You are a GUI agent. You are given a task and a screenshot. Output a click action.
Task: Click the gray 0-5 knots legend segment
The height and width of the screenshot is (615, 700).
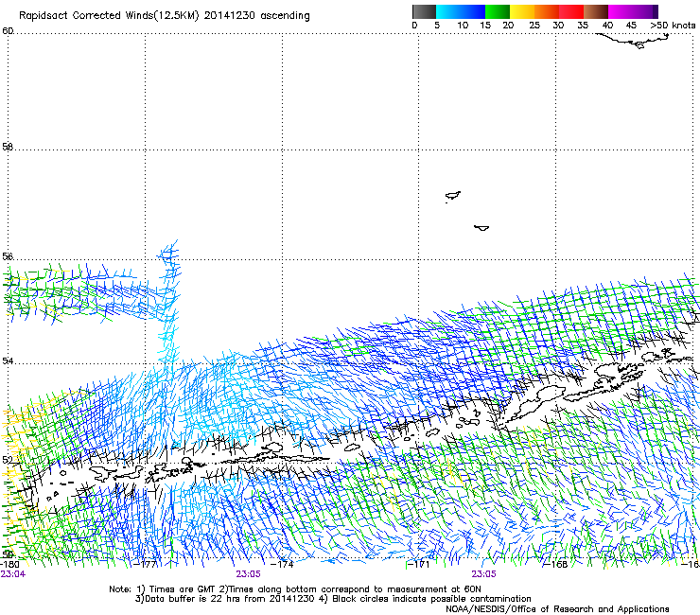click(424, 11)
